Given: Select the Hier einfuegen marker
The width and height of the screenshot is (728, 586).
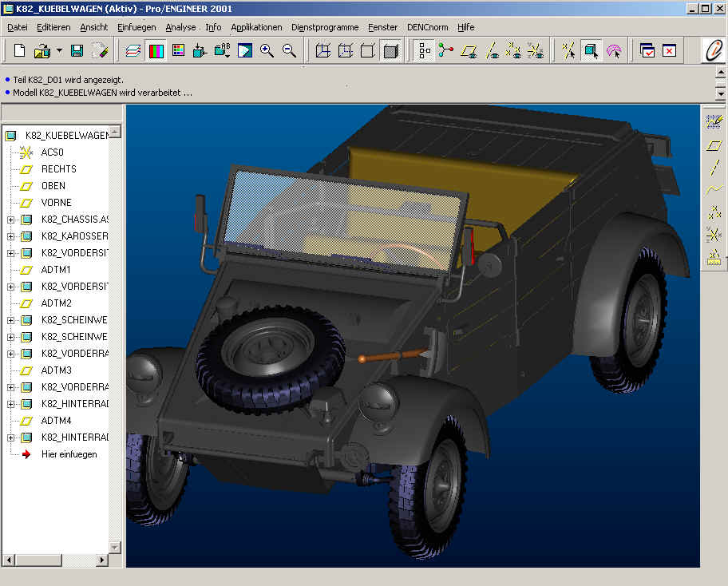Looking at the screenshot, I should (x=69, y=454).
